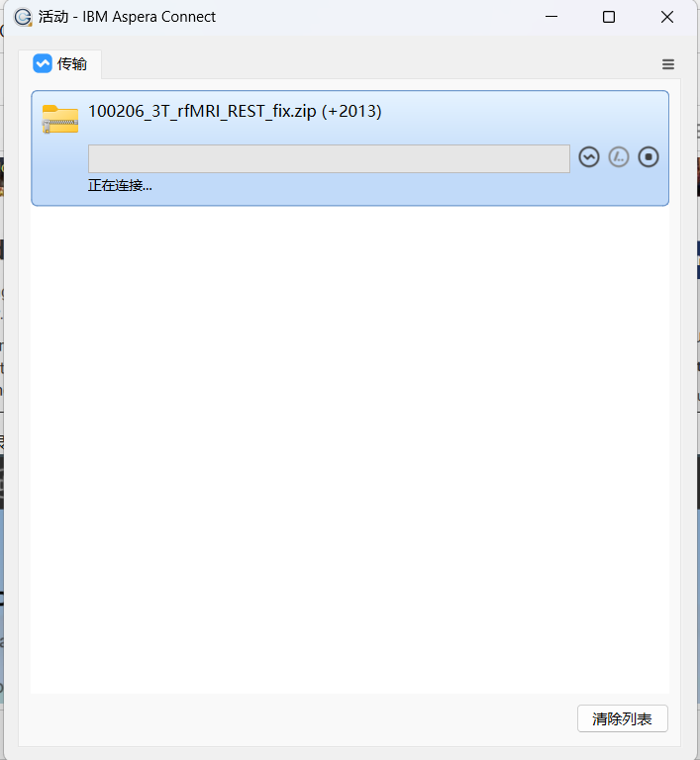The image size is (700, 760).
Task: Minimize the IBM Aspera Connect window
Action: click(551, 17)
